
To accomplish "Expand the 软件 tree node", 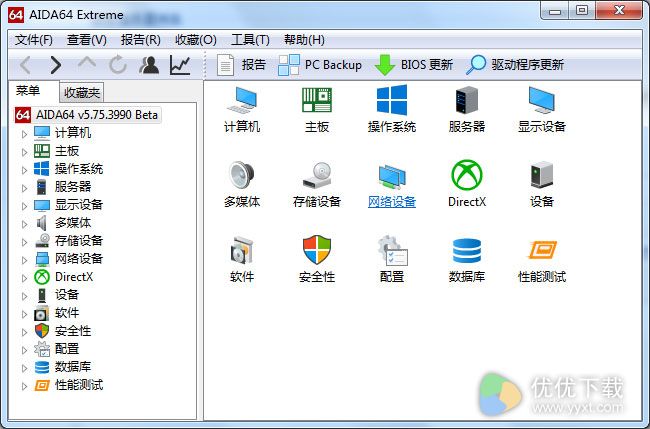I will (24, 314).
